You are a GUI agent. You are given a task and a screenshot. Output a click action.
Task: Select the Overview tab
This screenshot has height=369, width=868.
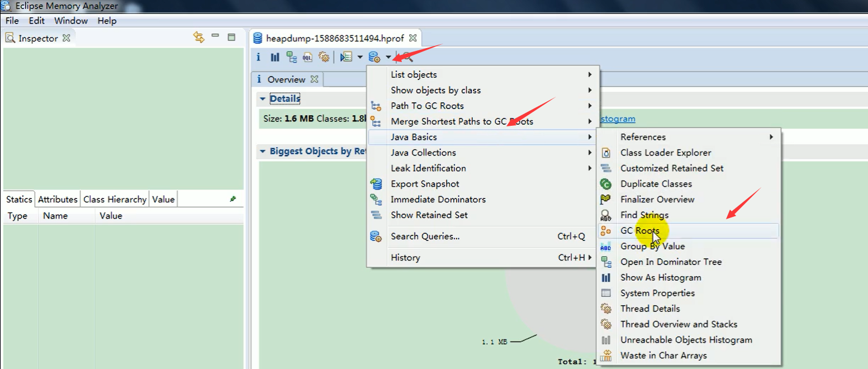click(287, 79)
